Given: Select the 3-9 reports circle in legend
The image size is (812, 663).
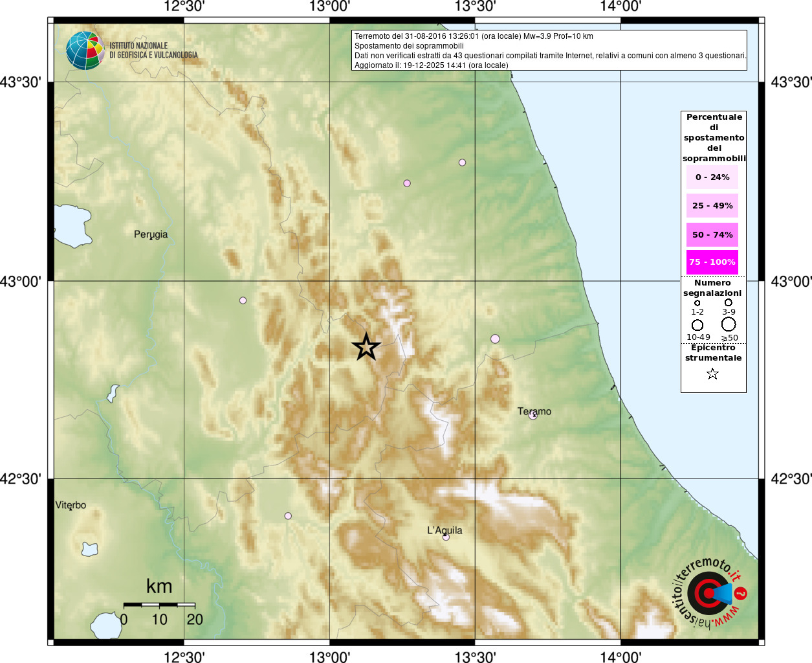Looking at the screenshot, I should pos(729,302).
